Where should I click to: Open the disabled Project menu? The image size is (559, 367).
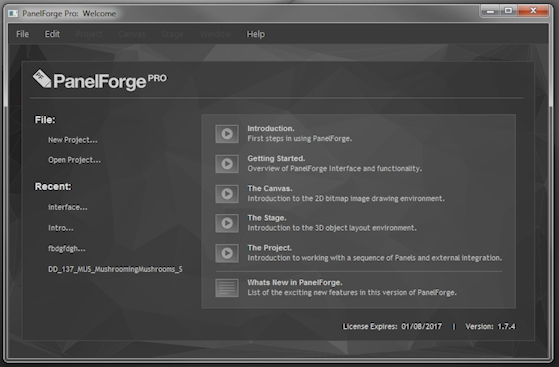click(89, 34)
